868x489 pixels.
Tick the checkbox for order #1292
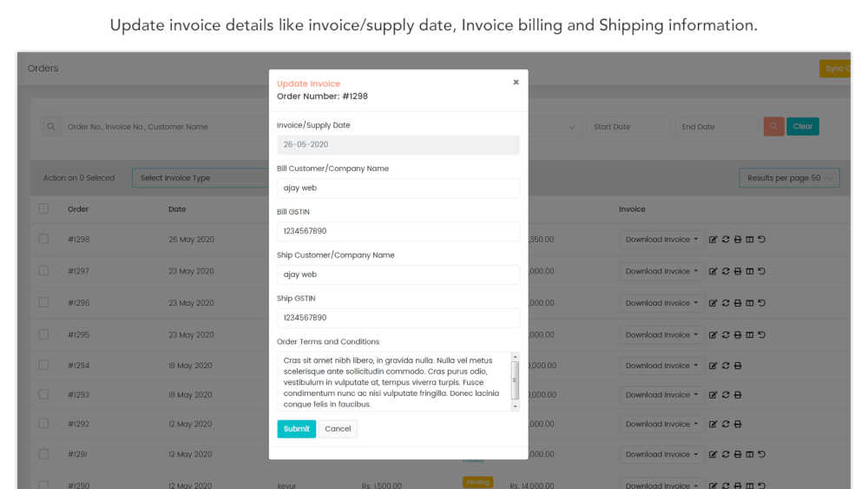click(x=43, y=424)
